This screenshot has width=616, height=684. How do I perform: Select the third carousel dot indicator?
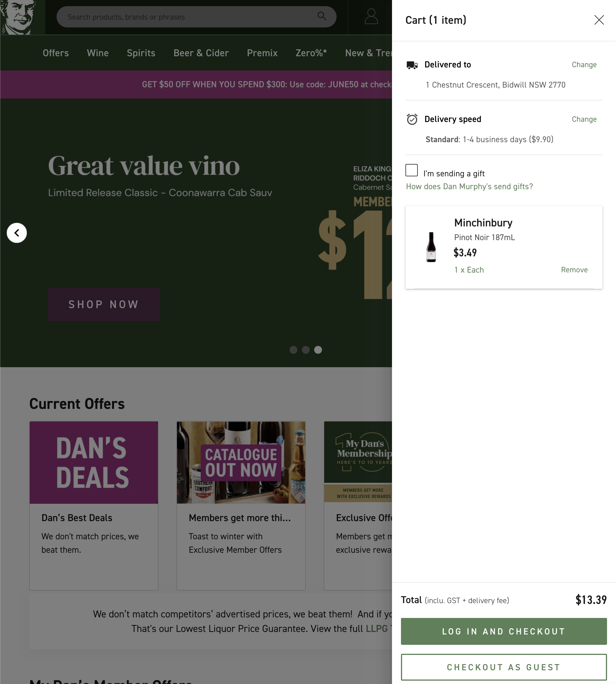tap(318, 350)
